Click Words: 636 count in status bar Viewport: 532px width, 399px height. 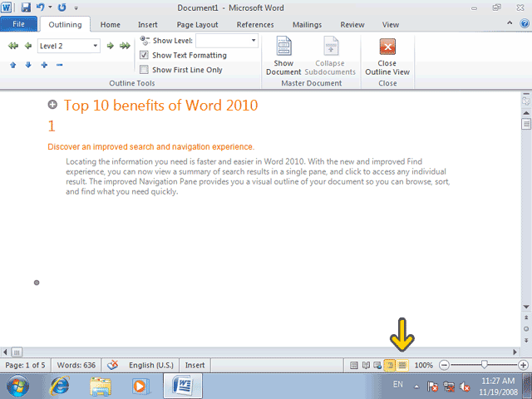pyautogui.click(x=76, y=365)
